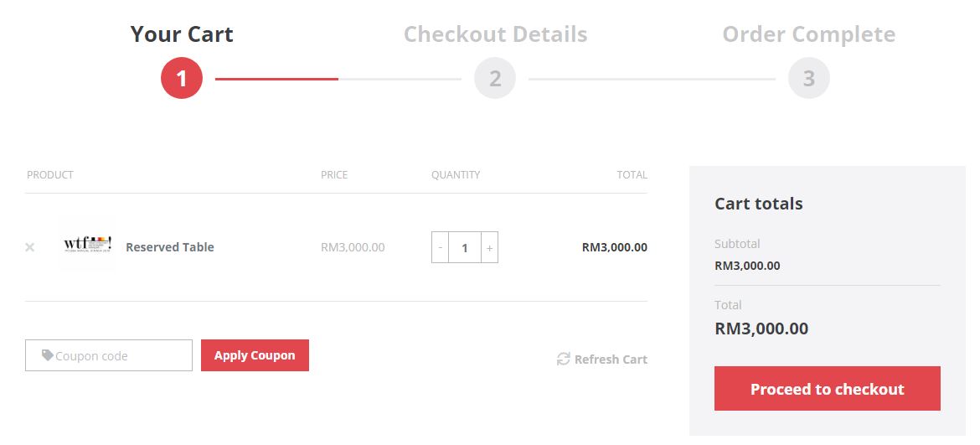This screenshot has width=980, height=445.
Task: Decrease quantity with the minus button
Action: point(440,247)
